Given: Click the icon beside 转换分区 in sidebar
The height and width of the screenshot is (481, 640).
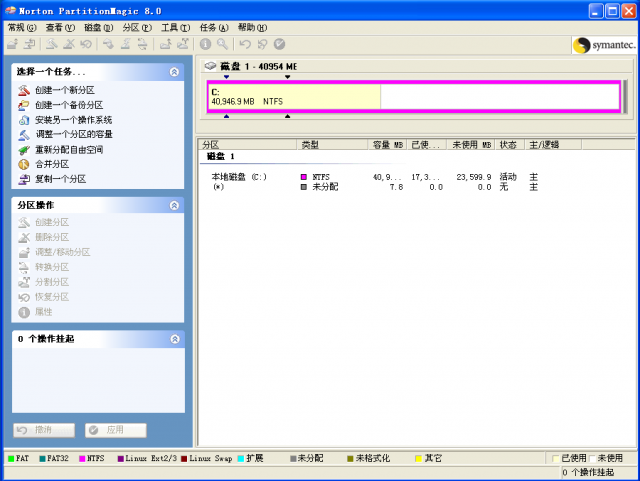Looking at the screenshot, I should tap(24, 267).
